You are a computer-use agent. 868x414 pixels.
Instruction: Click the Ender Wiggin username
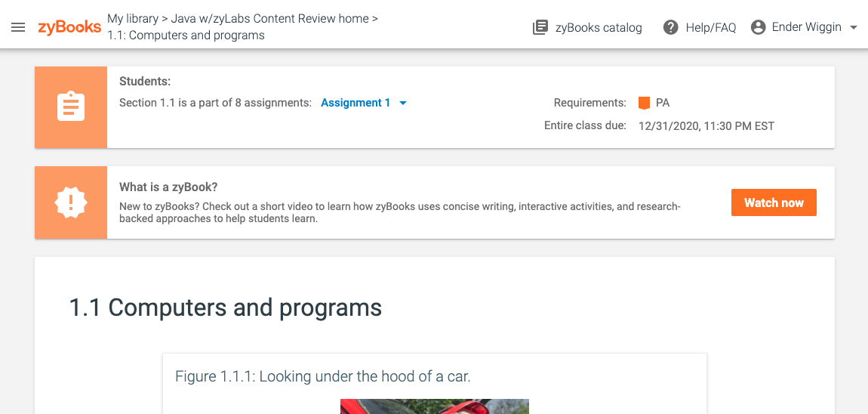[806, 27]
